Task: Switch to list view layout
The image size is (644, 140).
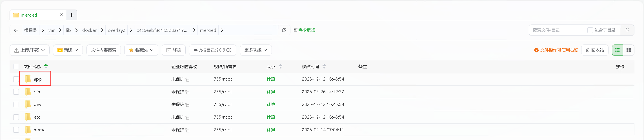Action: [618, 50]
